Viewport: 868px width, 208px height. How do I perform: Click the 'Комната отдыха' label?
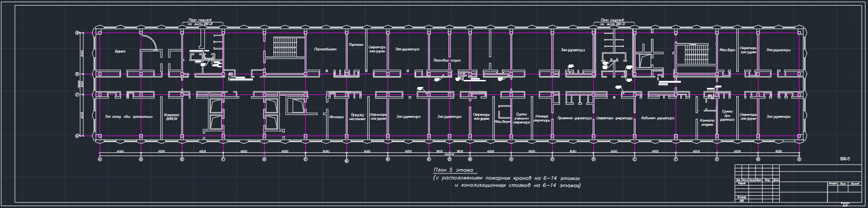pos(707,122)
